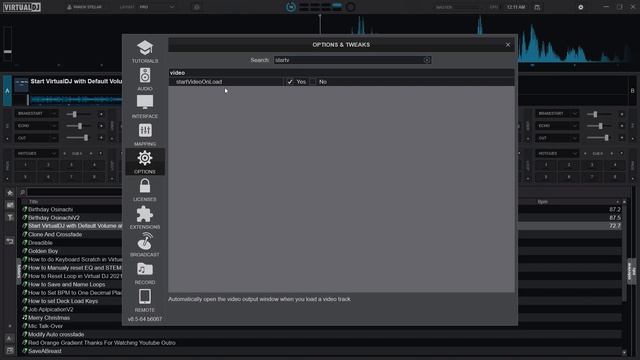The height and width of the screenshot is (360, 640).
Task: Open the Interface settings page
Action: click(145, 107)
